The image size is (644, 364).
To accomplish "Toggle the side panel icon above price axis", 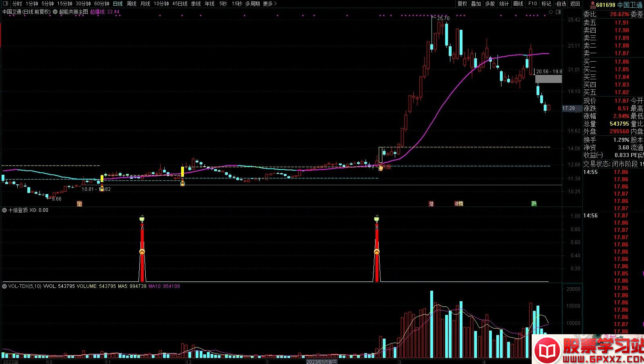I will tap(558, 12).
